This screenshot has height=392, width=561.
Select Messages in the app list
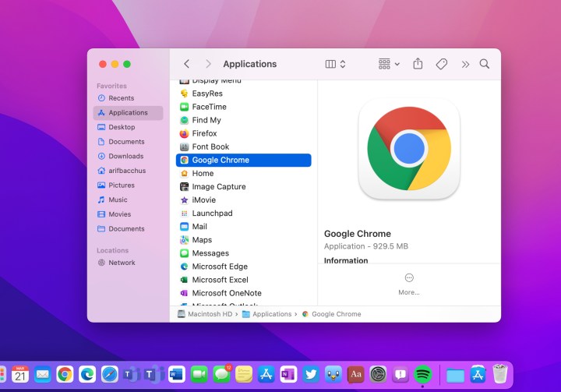tap(244, 253)
